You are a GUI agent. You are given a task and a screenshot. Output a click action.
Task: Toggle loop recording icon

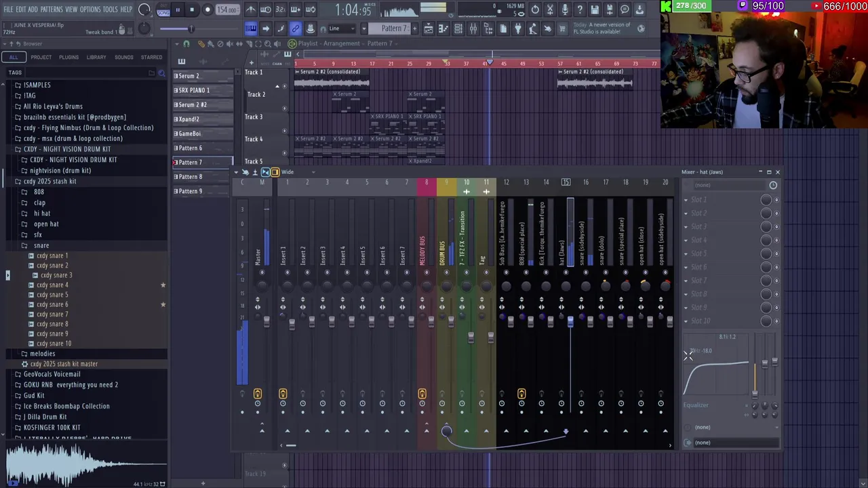tap(310, 10)
